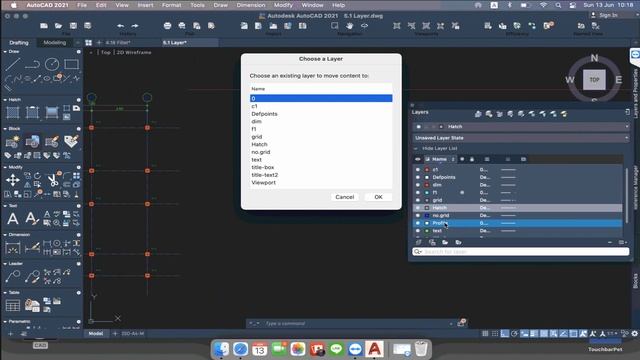The height and width of the screenshot is (360, 640).
Task: Click Cancel in Choose a Layer dialog
Action: point(344,197)
